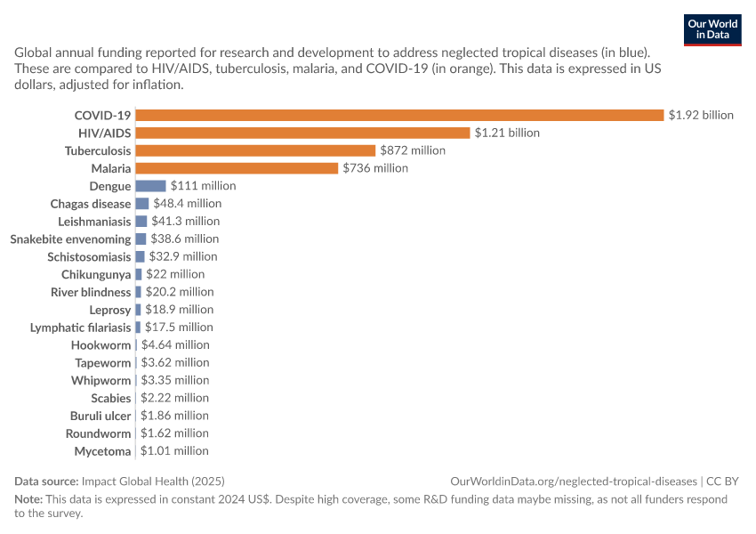Select the Hookworm label
The width and height of the screenshot is (756, 534).
pos(101,345)
